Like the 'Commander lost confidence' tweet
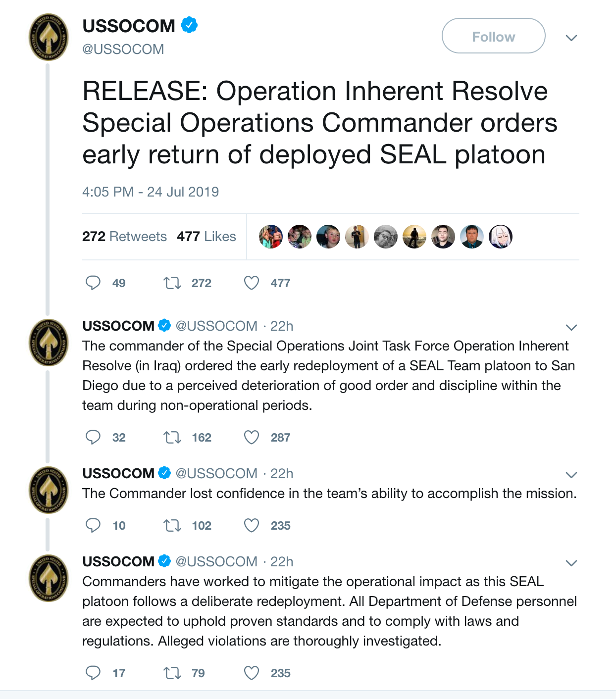 click(x=252, y=525)
